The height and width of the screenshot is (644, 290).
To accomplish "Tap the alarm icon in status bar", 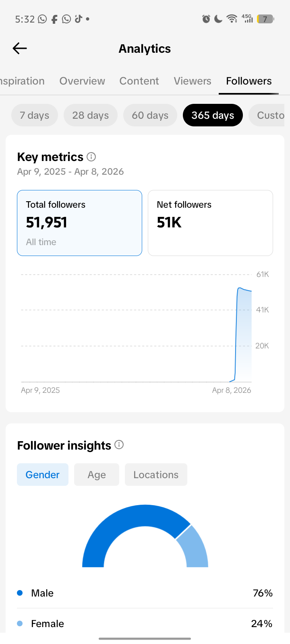I will [206, 19].
